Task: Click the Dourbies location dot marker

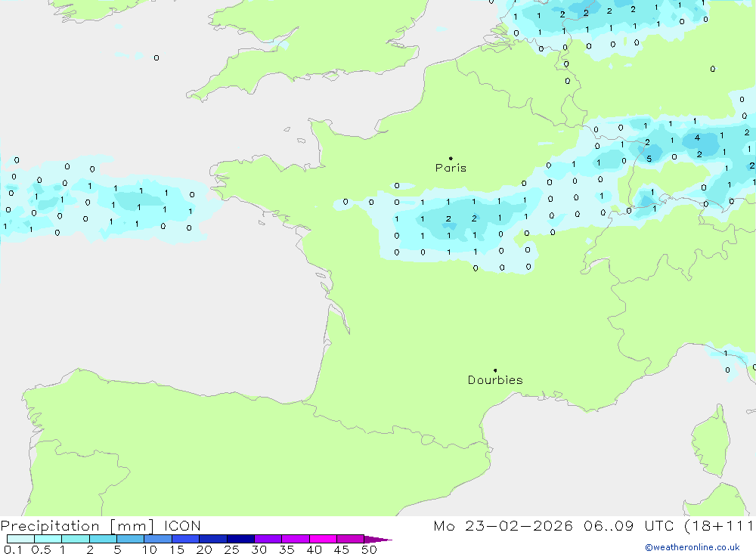Action: click(495, 370)
